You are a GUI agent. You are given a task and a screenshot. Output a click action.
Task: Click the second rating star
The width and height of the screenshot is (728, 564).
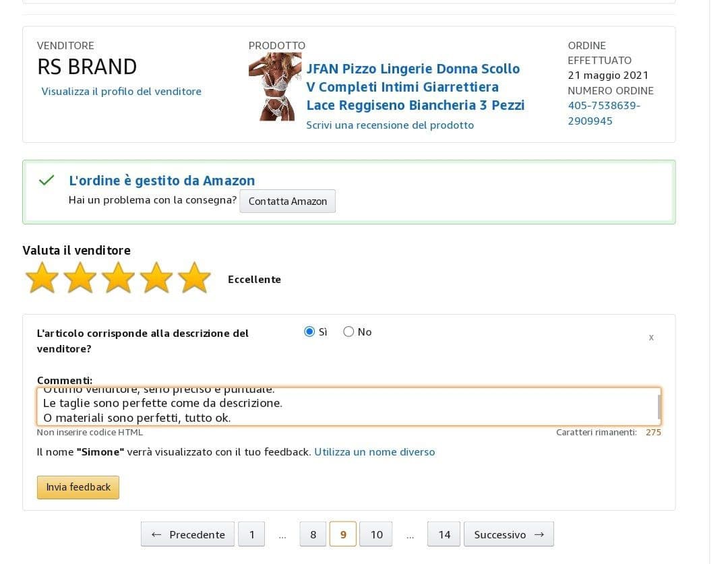80,278
